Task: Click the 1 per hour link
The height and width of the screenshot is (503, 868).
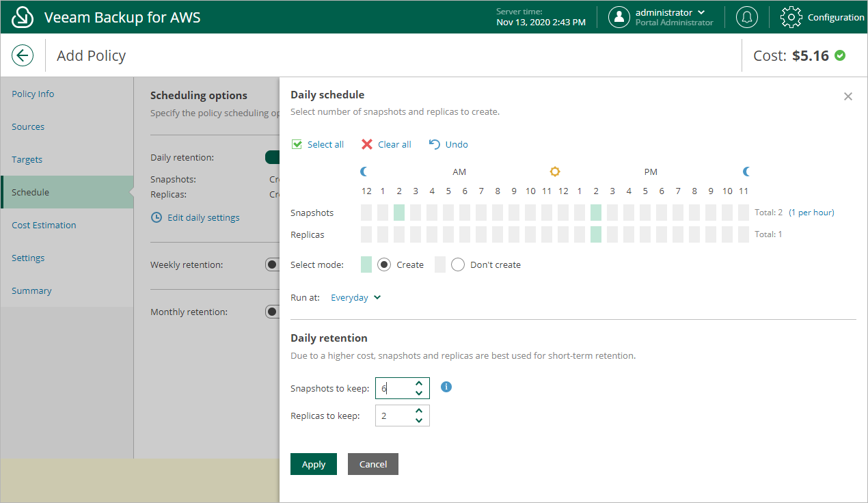Action: pos(811,213)
